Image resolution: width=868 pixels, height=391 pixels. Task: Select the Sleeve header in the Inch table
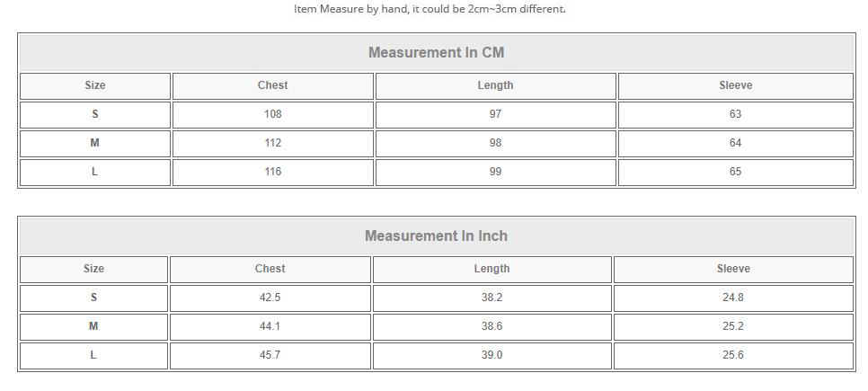coord(733,269)
